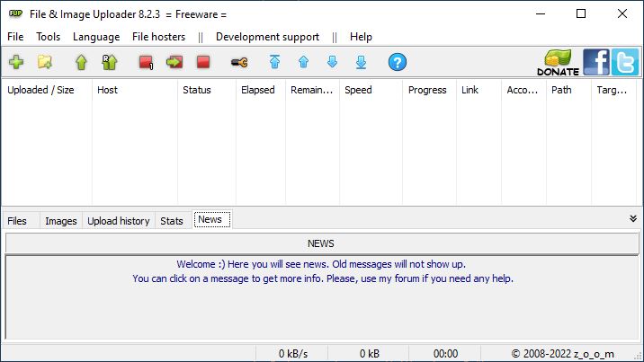Sort by Elapsed column header
The image size is (644, 362).
point(261,90)
